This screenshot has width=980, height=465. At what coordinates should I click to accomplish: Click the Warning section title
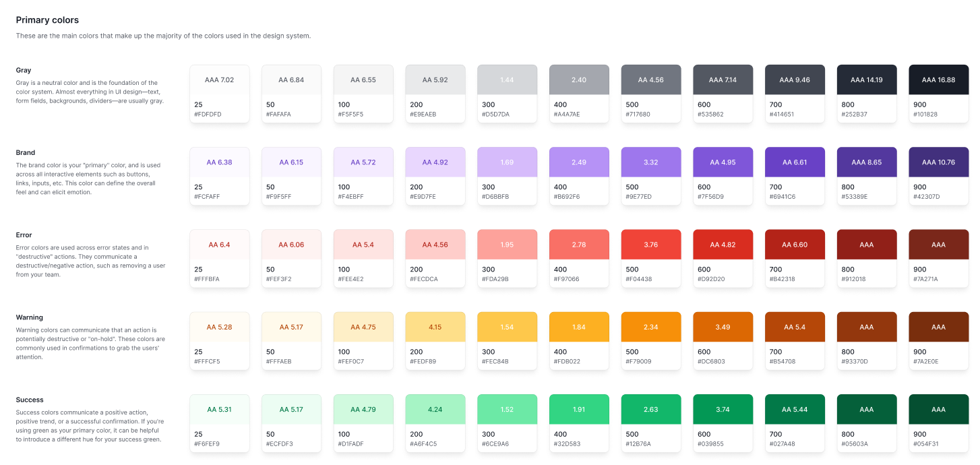[x=30, y=317]
